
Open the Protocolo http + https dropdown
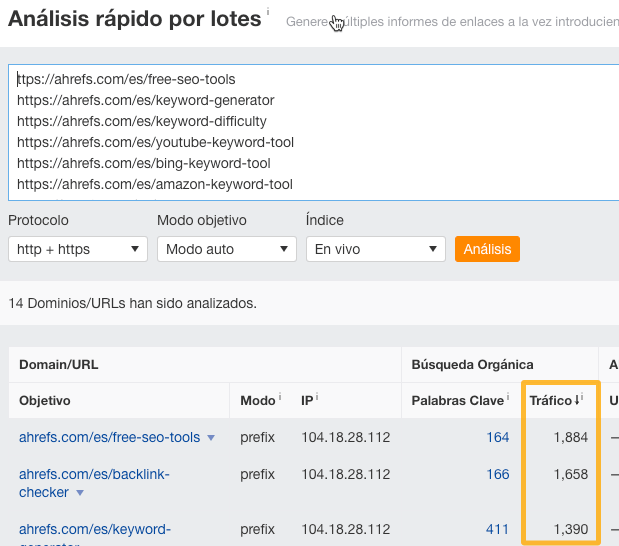78,249
